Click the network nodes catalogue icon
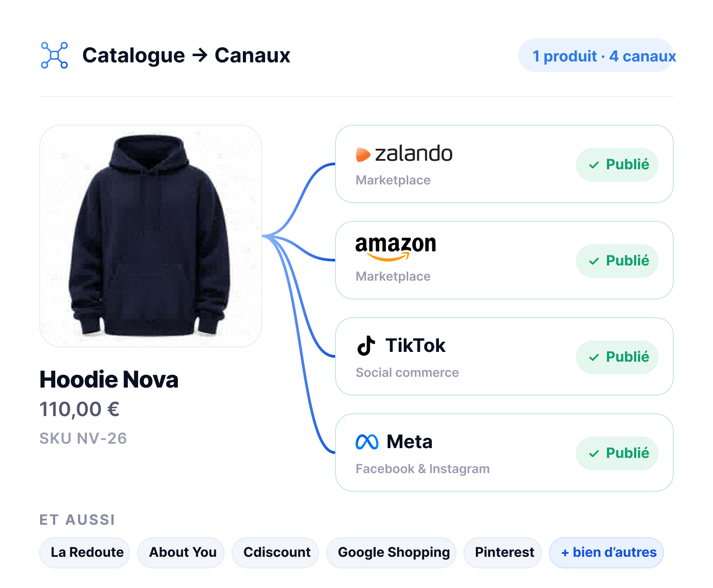Image resolution: width=713 pixels, height=588 pixels. [54, 55]
